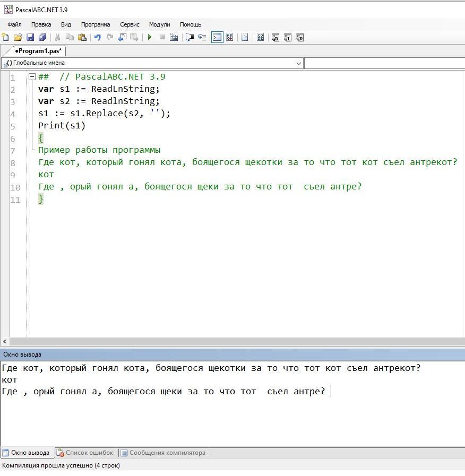This screenshot has width=465, height=476.
Task: Open the Сервис menu
Action: [130, 24]
